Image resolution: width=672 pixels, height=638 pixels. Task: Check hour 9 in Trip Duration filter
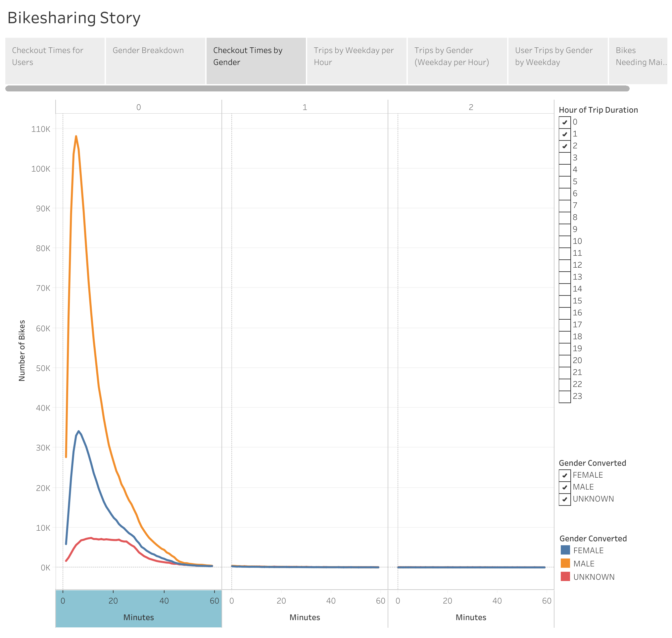(565, 229)
